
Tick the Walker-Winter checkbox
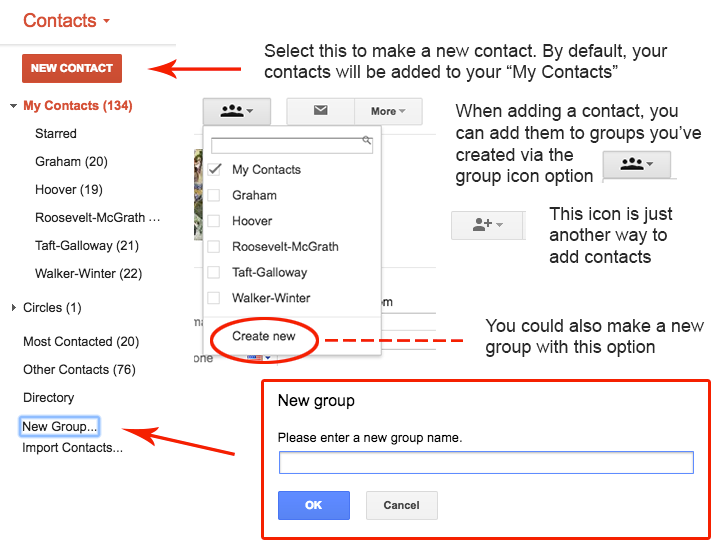(x=213, y=298)
